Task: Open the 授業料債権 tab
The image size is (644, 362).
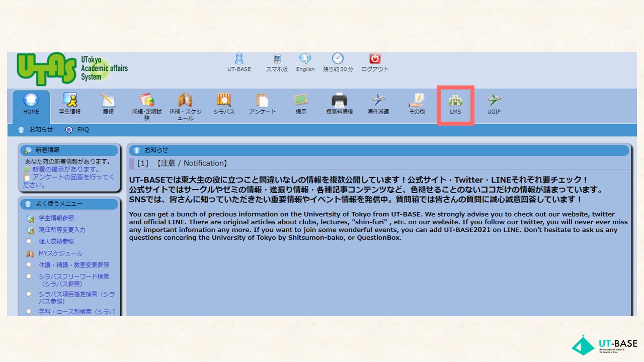Action: click(x=340, y=105)
